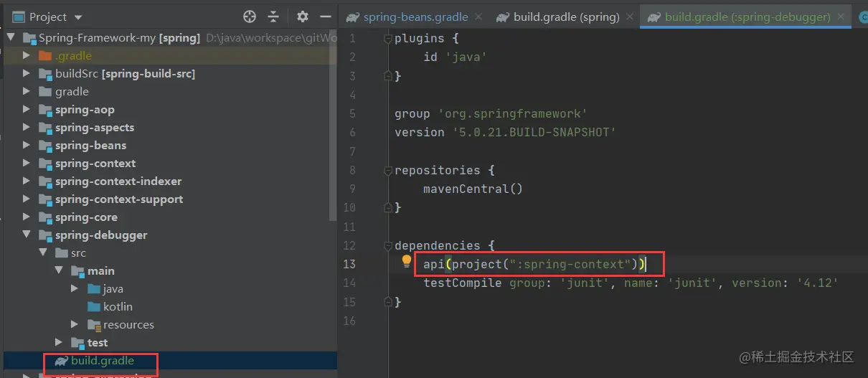Fold the repositories block at line 8

click(x=388, y=170)
